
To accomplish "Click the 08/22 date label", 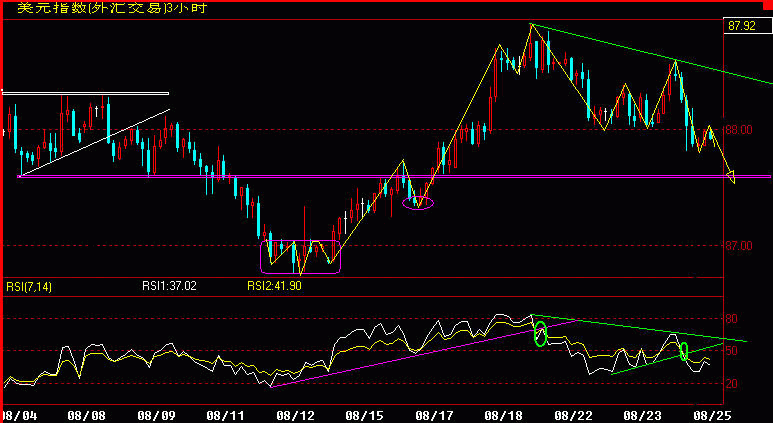I will coord(573,416).
